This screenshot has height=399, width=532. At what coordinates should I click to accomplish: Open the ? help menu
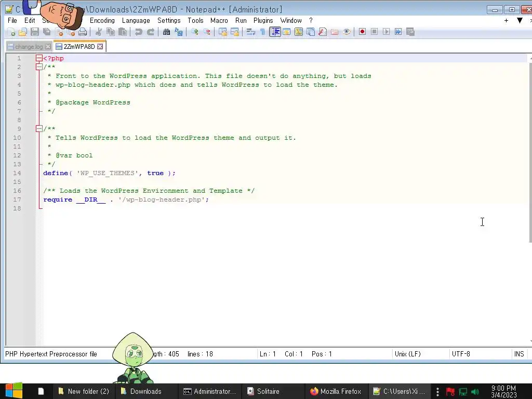pyautogui.click(x=311, y=21)
